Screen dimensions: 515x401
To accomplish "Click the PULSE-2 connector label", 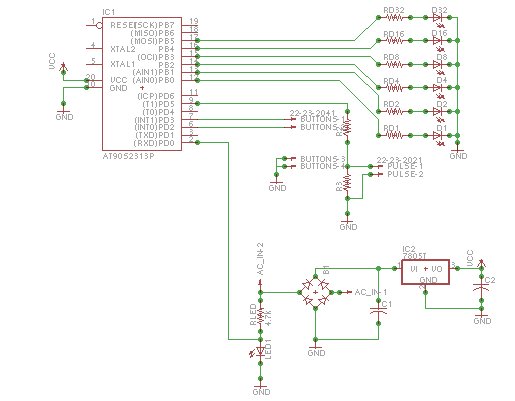I will point(405,174).
